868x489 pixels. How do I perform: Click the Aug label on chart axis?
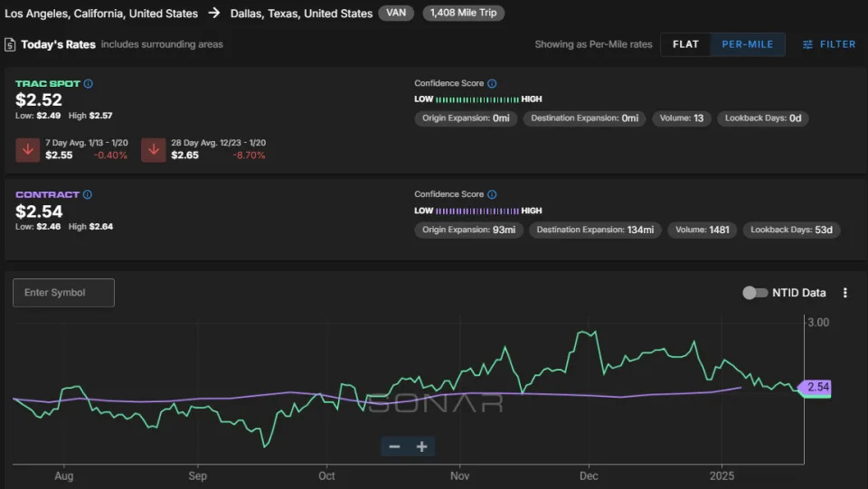63,476
